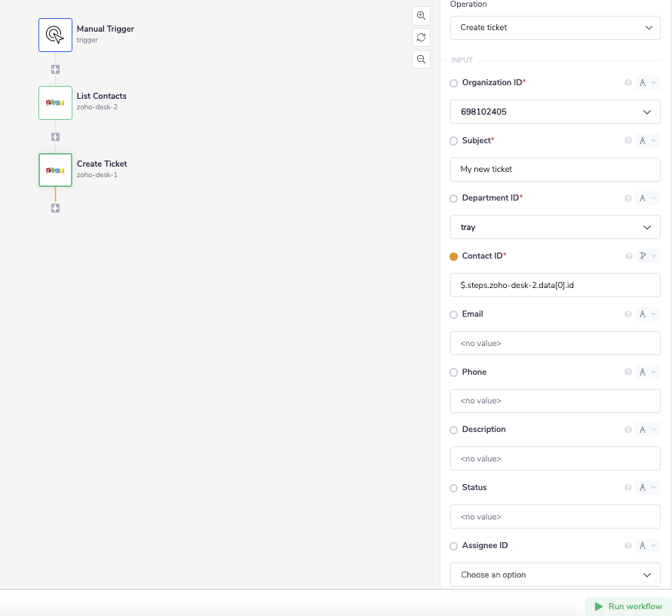The width and height of the screenshot is (672, 616).
Task: Toggle the Description field radio circle
Action: 453,430
